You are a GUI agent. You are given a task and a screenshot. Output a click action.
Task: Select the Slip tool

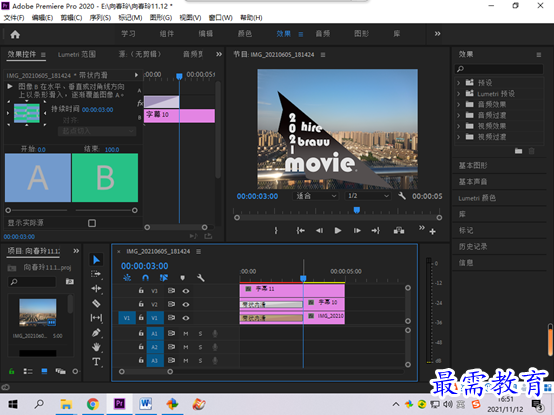click(x=96, y=318)
